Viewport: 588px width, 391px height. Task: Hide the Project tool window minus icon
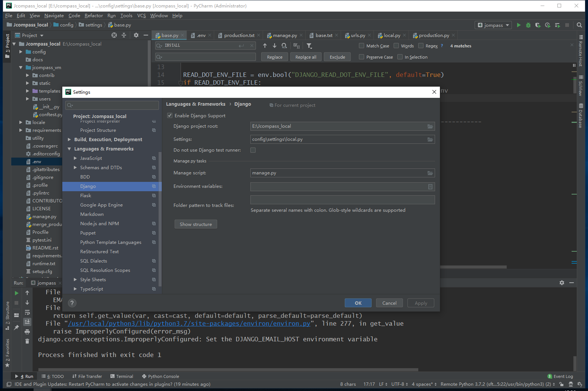(x=146, y=35)
